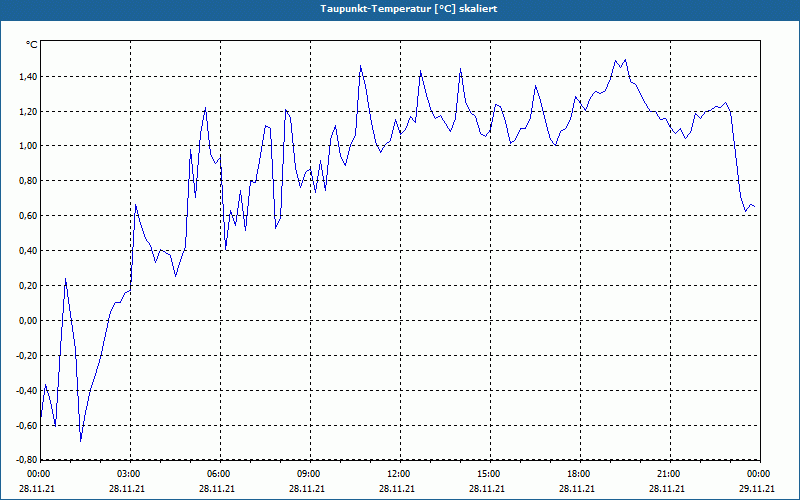This screenshot has height=500, width=800.
Task: Click the chart title "Taupunkt-Temperatur [°C] skaliert"
Action: pyautogui.click(x=408, y=9)
